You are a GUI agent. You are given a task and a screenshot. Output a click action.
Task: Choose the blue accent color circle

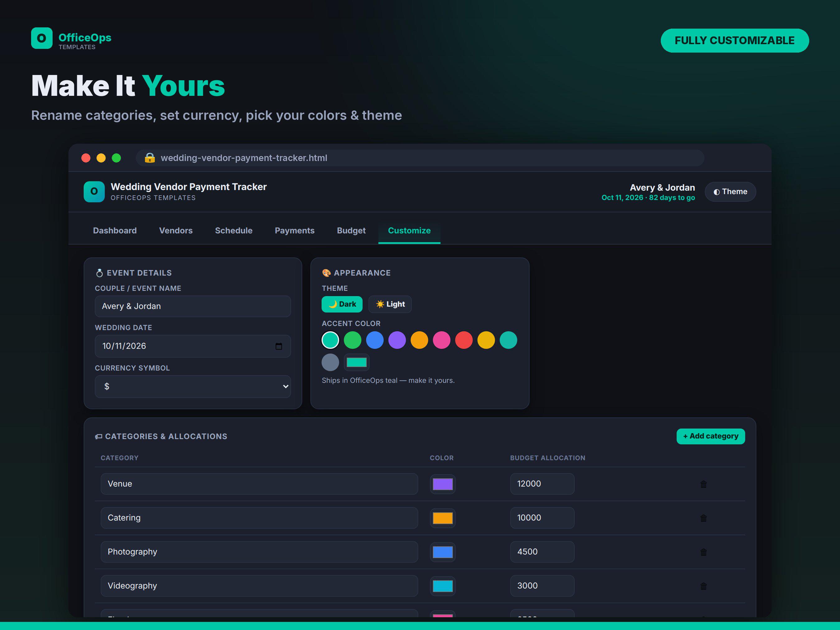(375, 340)
